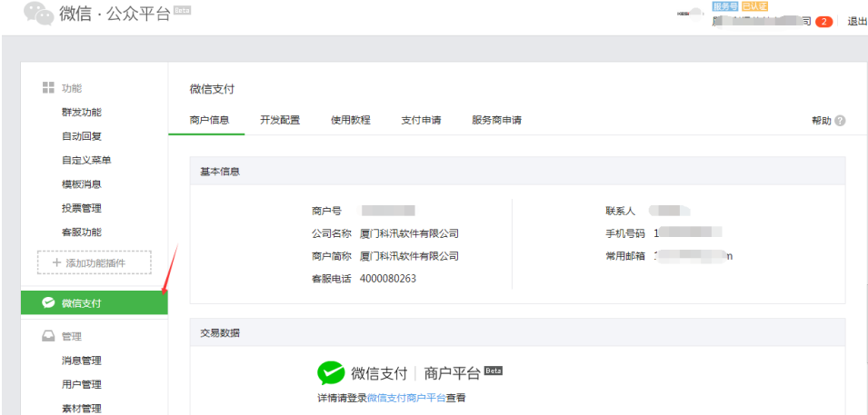Screen dimensions: 868x415
Task: Go to 消息管理 in sidebar
Action: tap(81, 361)
